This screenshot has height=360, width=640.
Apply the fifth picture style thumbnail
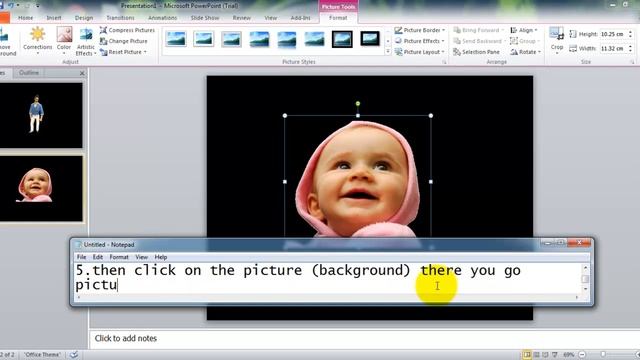(287, 40)
